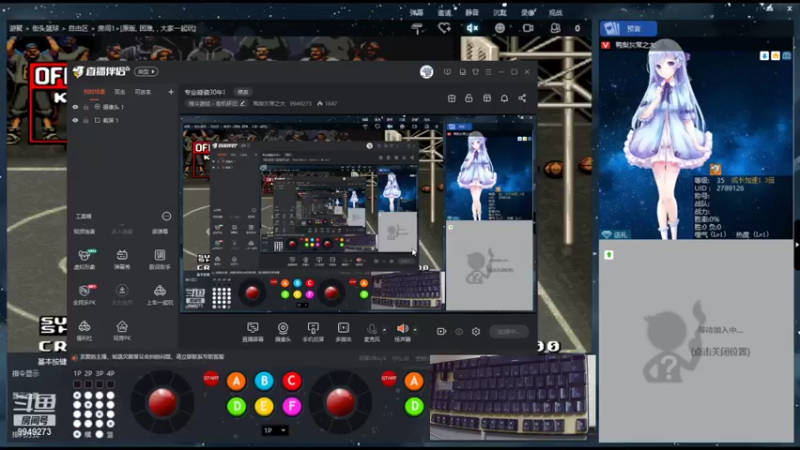800x450 pixels.
Task: Click the pill with arrow beside 直播伴侣 logo
Action: tap(146, 72)
